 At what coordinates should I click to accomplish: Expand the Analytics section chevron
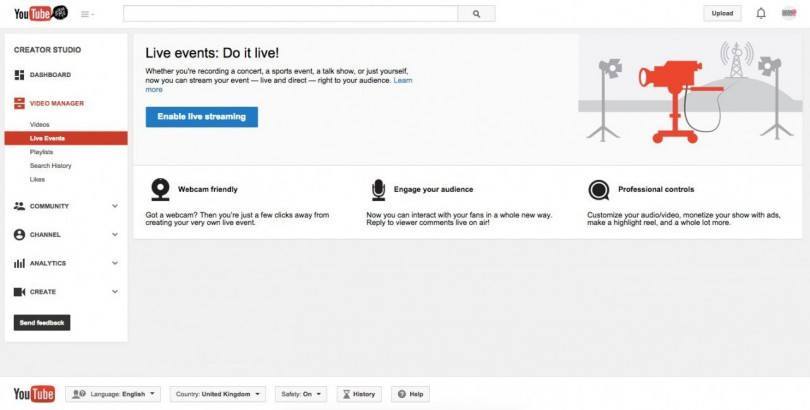coord(115,263)
